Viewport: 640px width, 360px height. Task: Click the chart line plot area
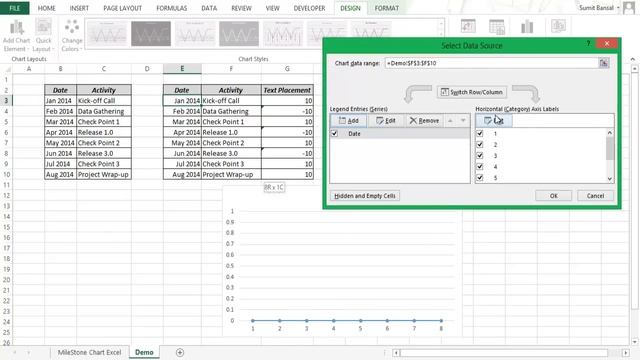coord(347,265)
